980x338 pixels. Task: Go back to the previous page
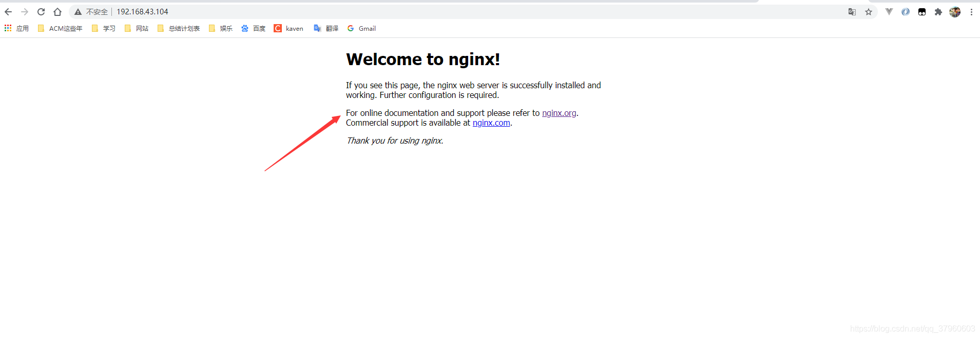(x=8, y=12)
